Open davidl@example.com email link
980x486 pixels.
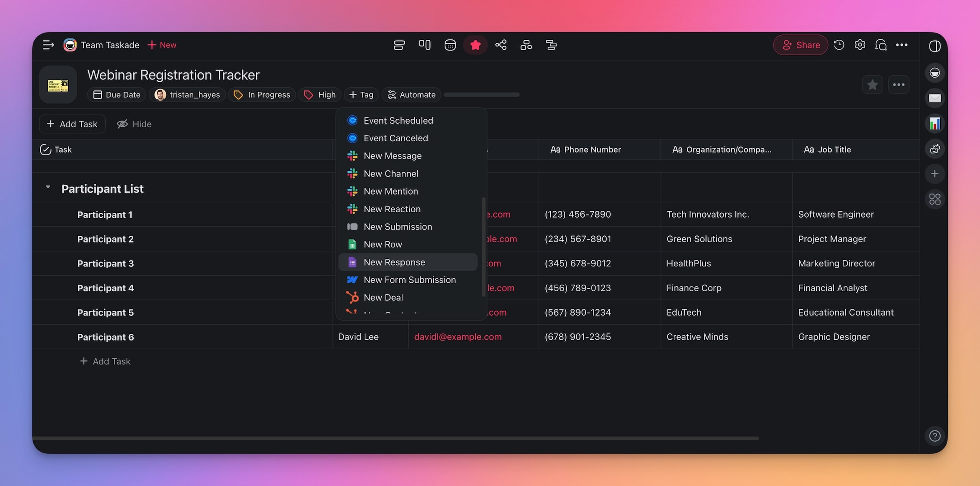(457, 336)
